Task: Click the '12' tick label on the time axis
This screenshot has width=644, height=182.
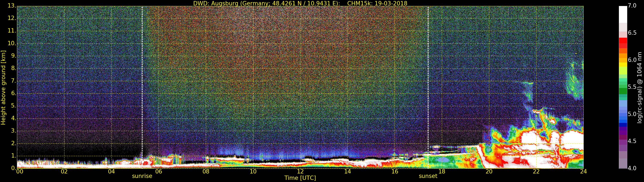Action: [300, 172]
